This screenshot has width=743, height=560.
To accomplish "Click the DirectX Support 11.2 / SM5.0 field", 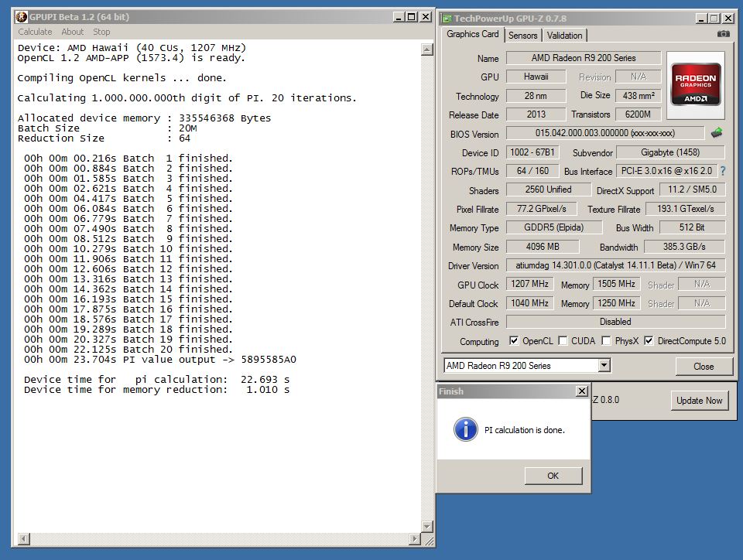I will point(692,190).
